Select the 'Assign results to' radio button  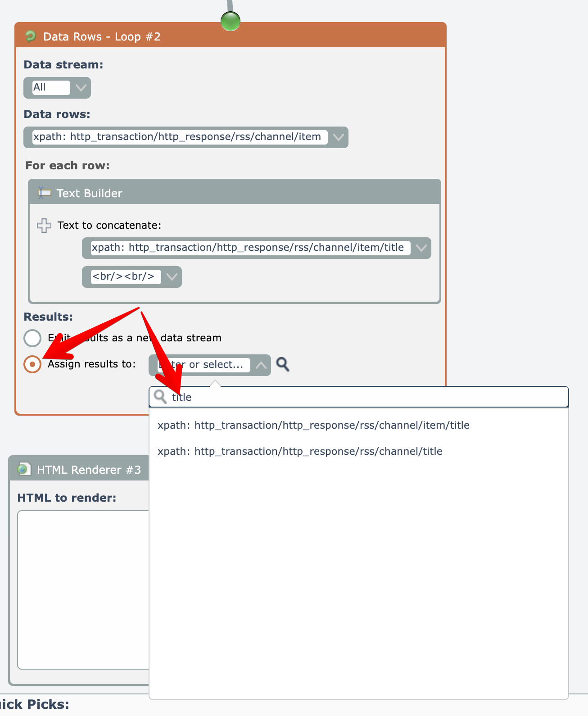[32, 364]
